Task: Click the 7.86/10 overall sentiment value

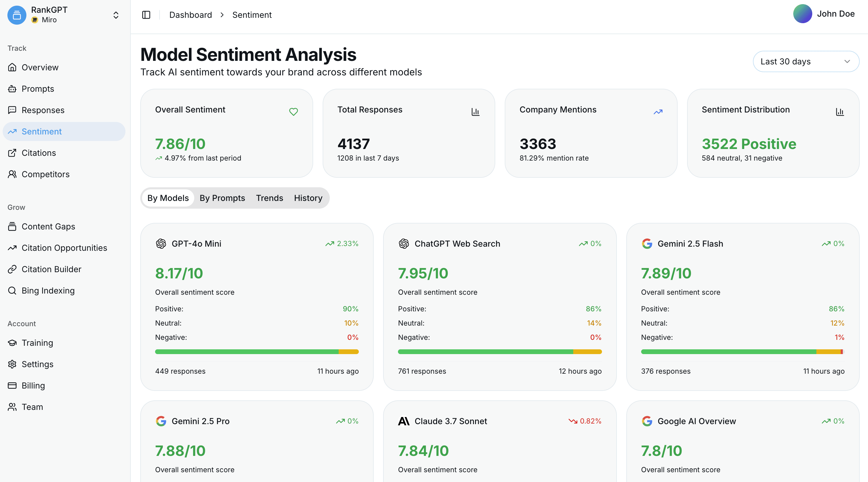Action: coord(180,144)
